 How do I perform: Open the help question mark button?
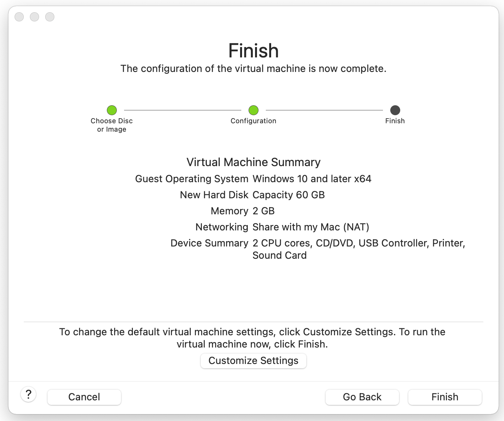click(28, 394)
